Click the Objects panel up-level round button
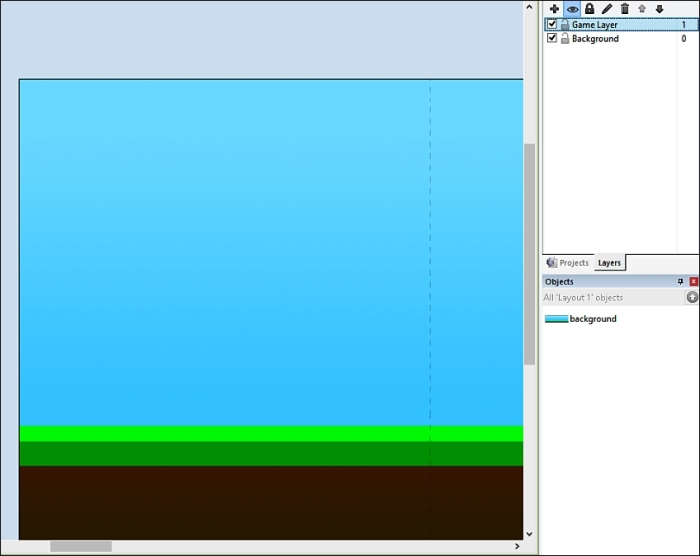Viewport: 700px width, 556px height. [692, 297]
